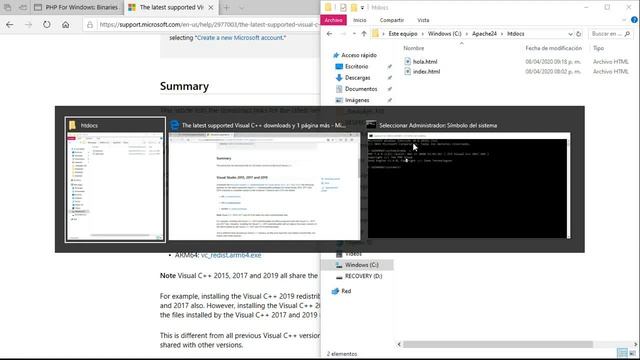Image resolution: width=640 pixels, height=360 pixels.
Task: Open a new browser tab with plus icon
Action: [226, 7]
